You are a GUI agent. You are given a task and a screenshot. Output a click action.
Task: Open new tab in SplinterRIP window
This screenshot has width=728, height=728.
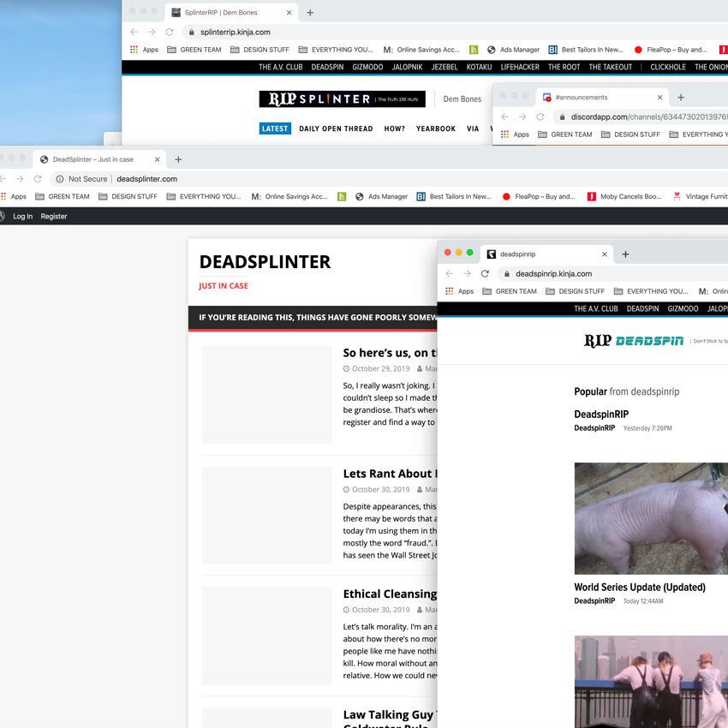pos(310,13)
